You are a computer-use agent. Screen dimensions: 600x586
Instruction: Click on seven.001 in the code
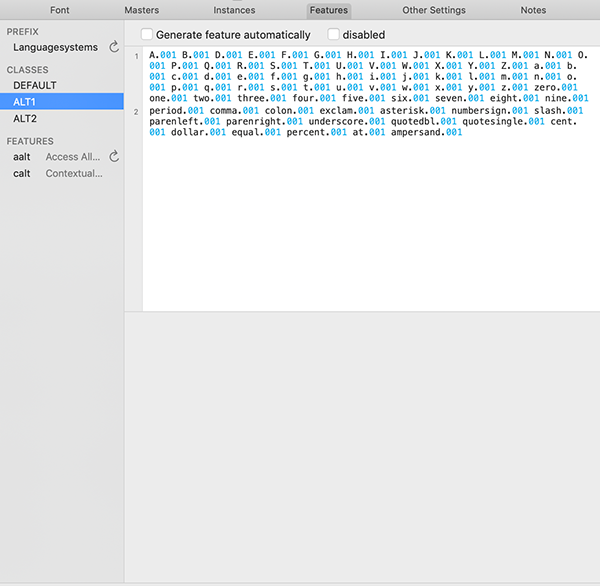coord(459,98)
